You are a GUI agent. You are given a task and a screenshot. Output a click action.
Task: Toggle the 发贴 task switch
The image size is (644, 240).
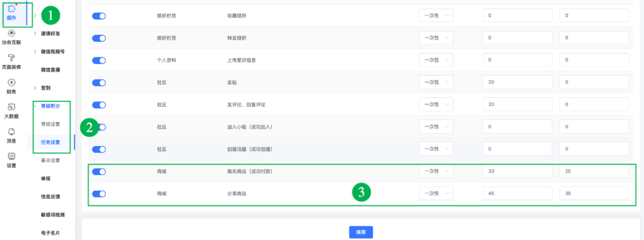point(99,82)
